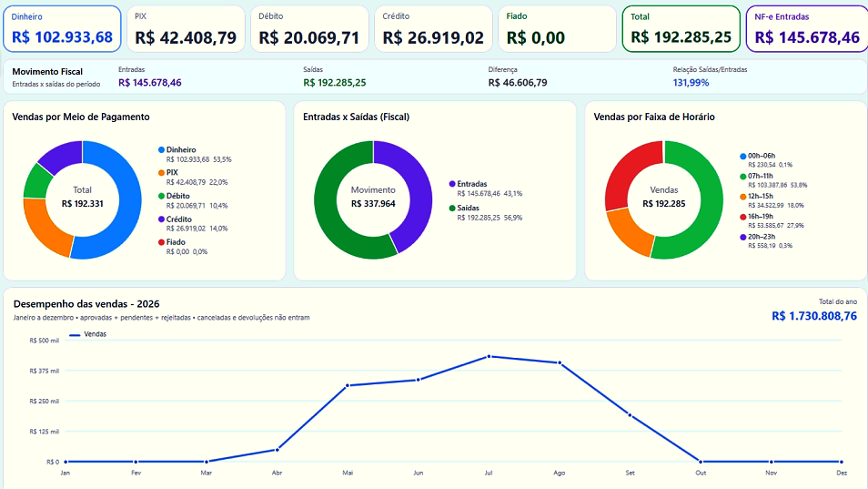Select the Dinheiro R$ 102.933,68 card
Image resolution: width=868 pixels, height=489 pixels.
point(62,29)
